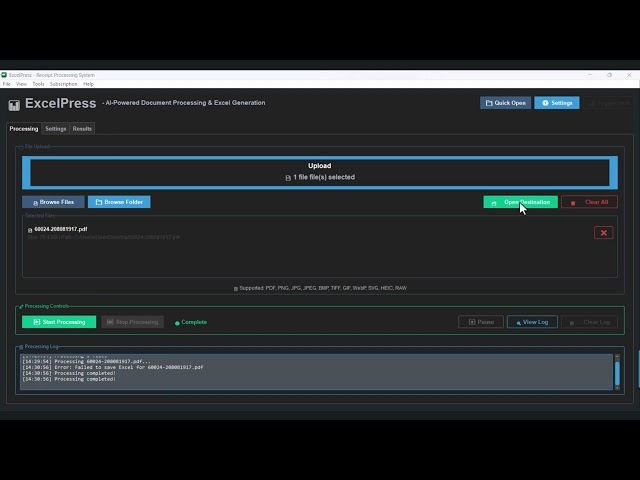Click the Quick Open button
Viewport: 640px width, 480px height.
tap(505, 103)
